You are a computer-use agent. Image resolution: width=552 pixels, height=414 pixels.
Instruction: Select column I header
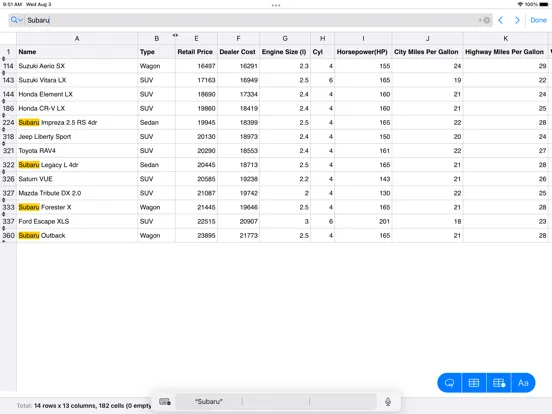coord(363,38)
